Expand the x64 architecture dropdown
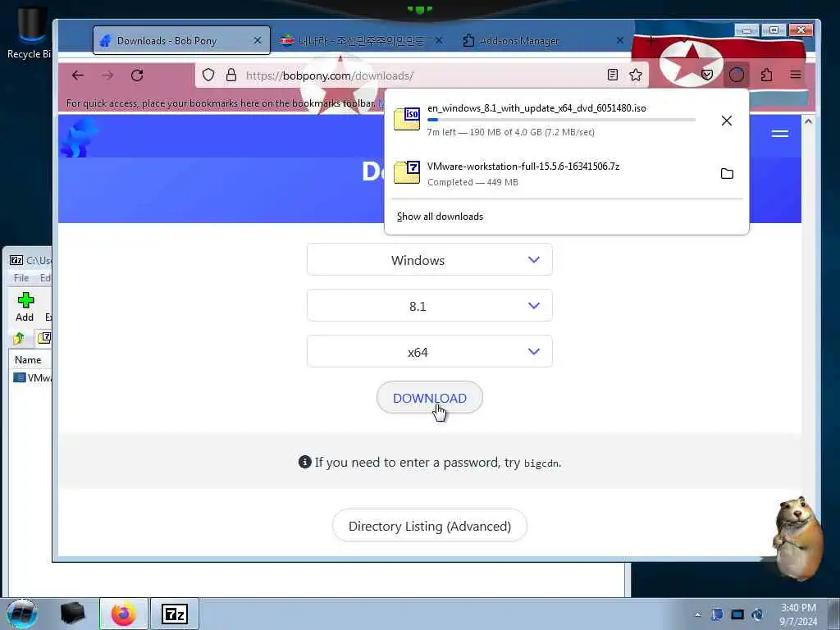Screen dimensions: 840x630 tap(430, 352)
